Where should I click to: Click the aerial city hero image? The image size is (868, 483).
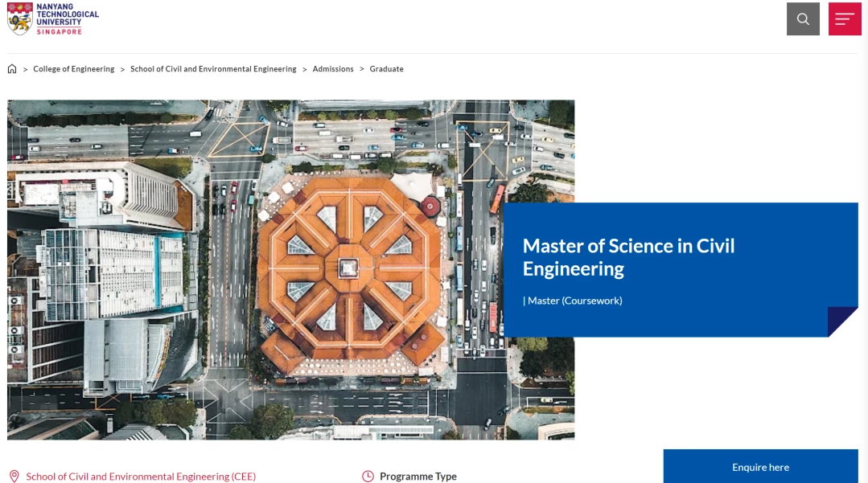coord(255,269)
